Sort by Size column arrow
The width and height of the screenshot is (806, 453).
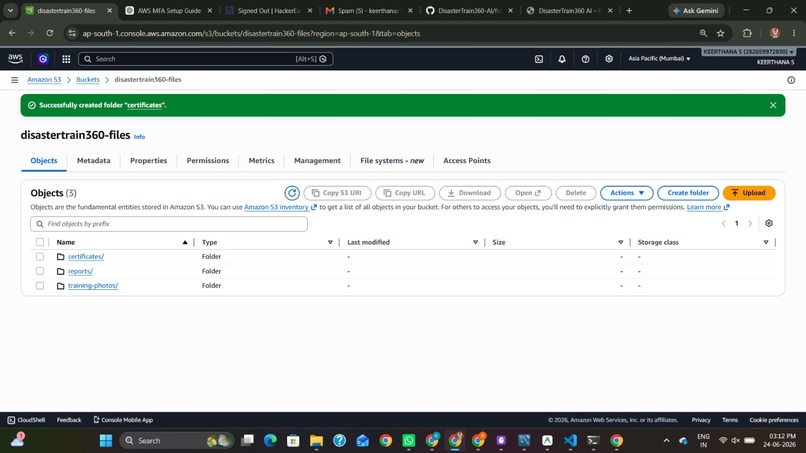tap(620, 242)
